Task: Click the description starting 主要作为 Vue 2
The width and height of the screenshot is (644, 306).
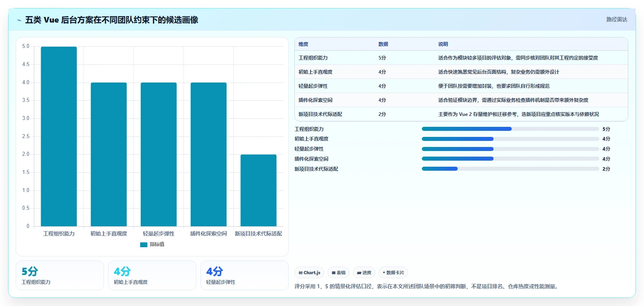Action: [519, 114]
